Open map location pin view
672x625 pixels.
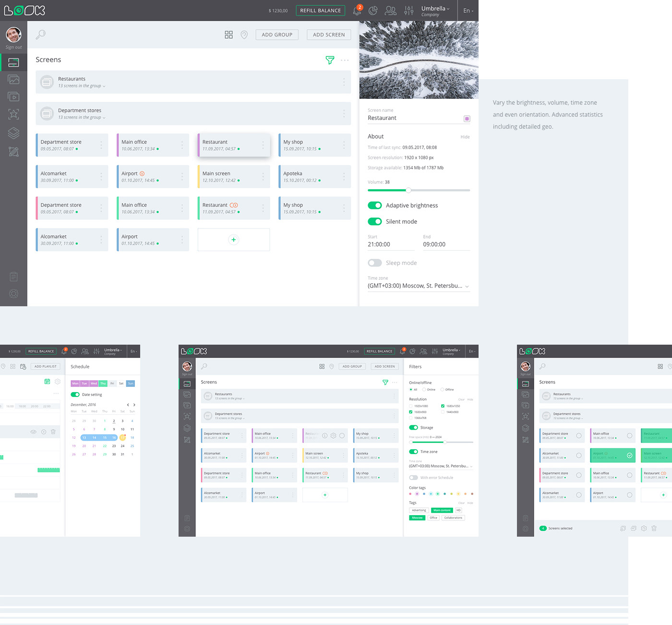tap(244, 35)
